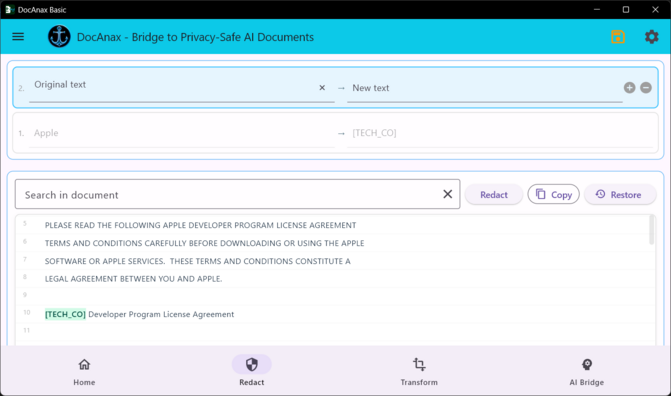The image size is (671, 396).
Task: Open the AI Bridge tab
Action: (x=587, y=372)
